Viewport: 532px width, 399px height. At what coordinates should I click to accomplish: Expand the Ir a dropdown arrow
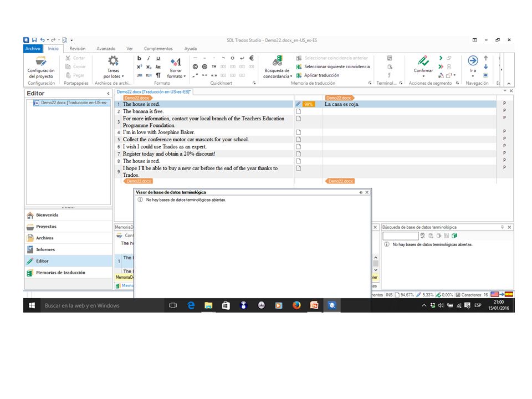(x=473, y=76)
